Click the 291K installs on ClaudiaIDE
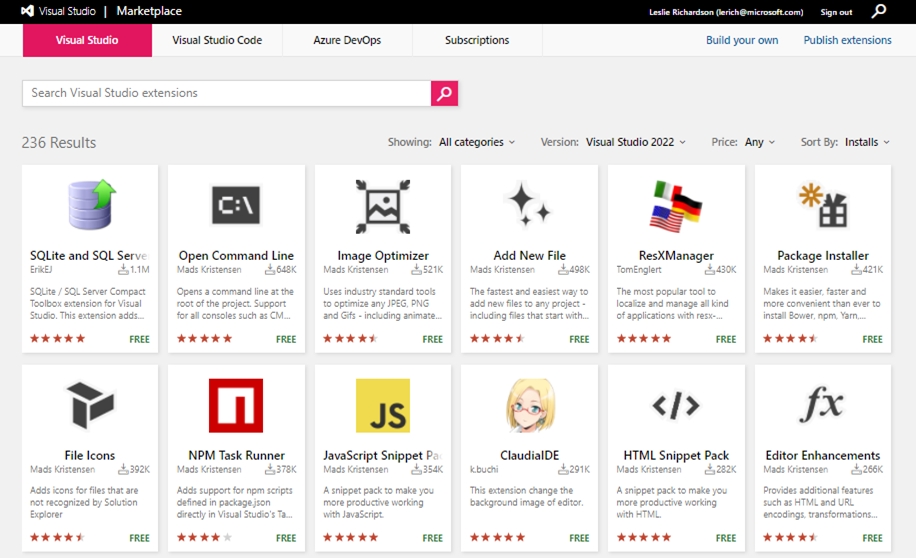This screenshot has width=916, height=558. [574, 469]
